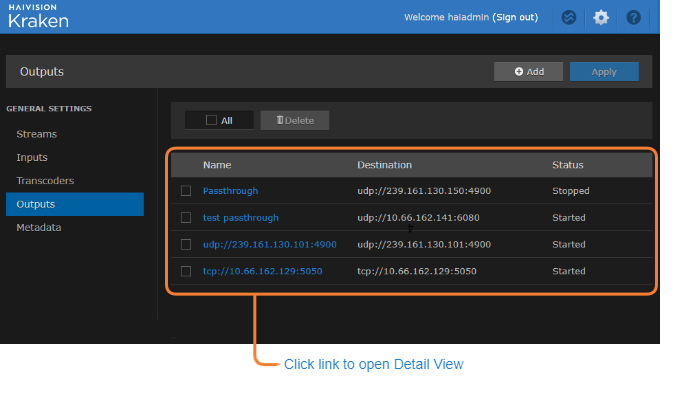Screen dimensions: 680x400
Task: Delete selected outputs
Action: click(295, 120)
